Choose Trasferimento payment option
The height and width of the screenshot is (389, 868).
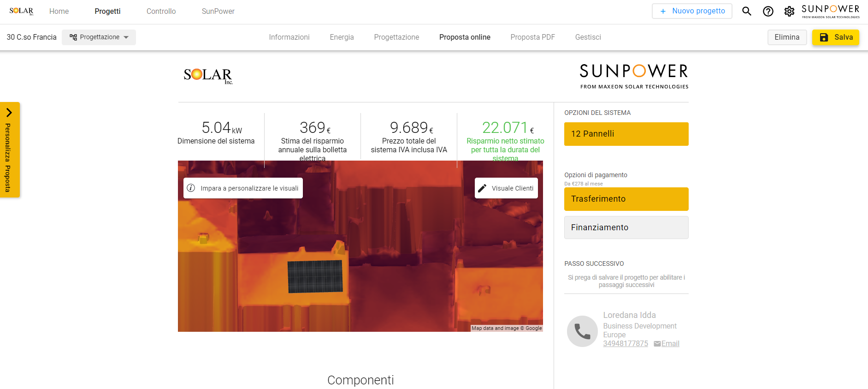click(x=626, y=199)
